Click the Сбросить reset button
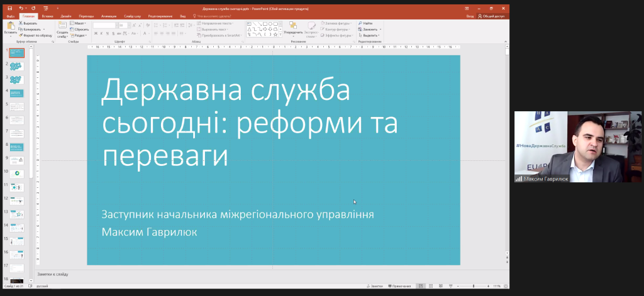This screenshot has width=644, height=296. 80,29
